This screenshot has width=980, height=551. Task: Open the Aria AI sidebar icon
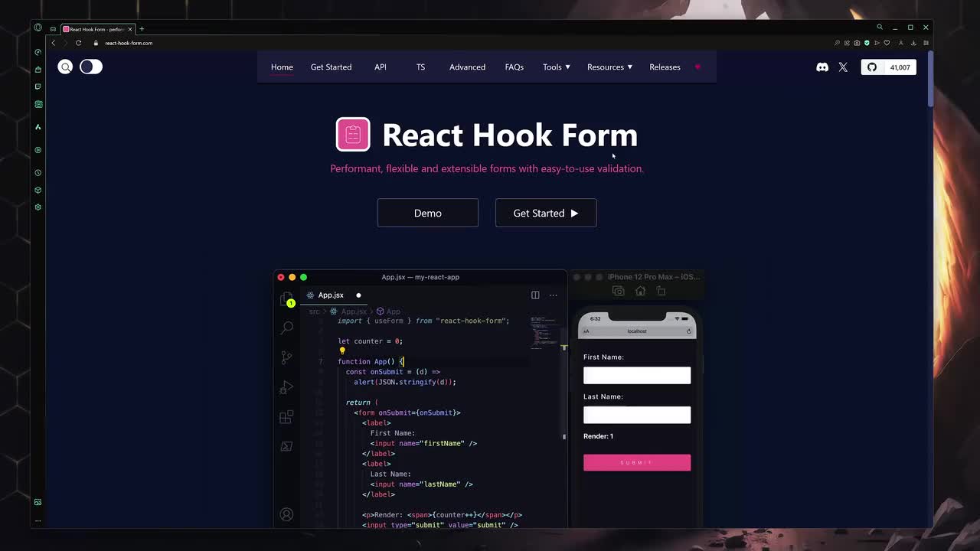point(38,126)
